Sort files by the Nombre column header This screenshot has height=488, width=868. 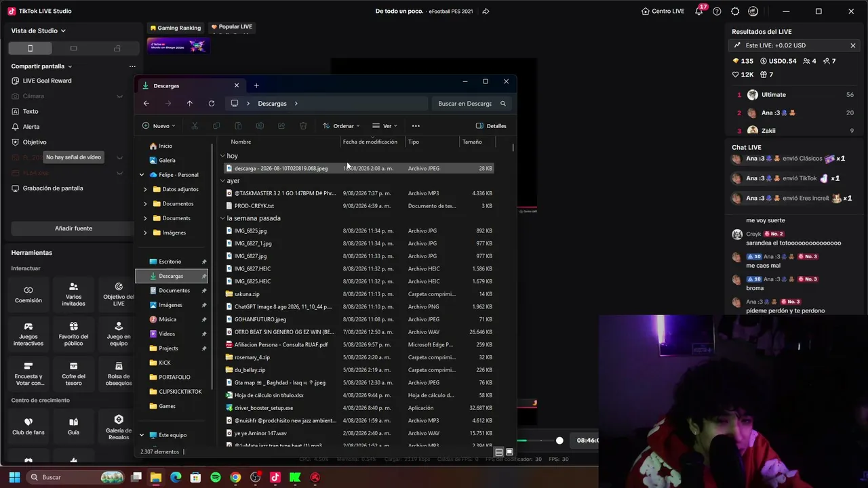point(241,142)
